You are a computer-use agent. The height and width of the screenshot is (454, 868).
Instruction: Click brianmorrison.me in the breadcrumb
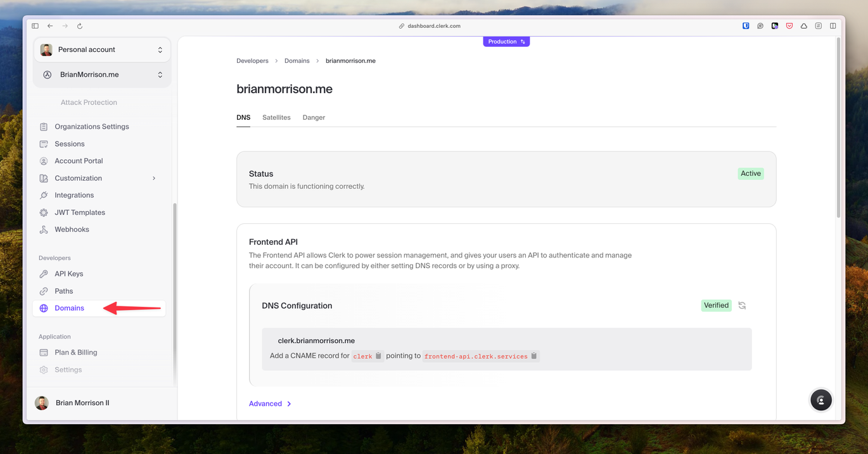[x=350, y=61]
